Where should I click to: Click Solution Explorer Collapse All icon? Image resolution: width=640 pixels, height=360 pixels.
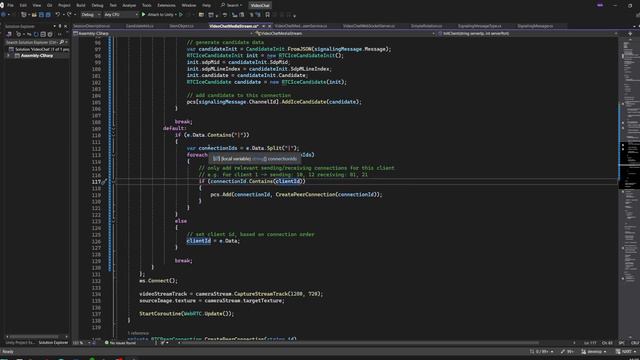click(x=43, y=35)
